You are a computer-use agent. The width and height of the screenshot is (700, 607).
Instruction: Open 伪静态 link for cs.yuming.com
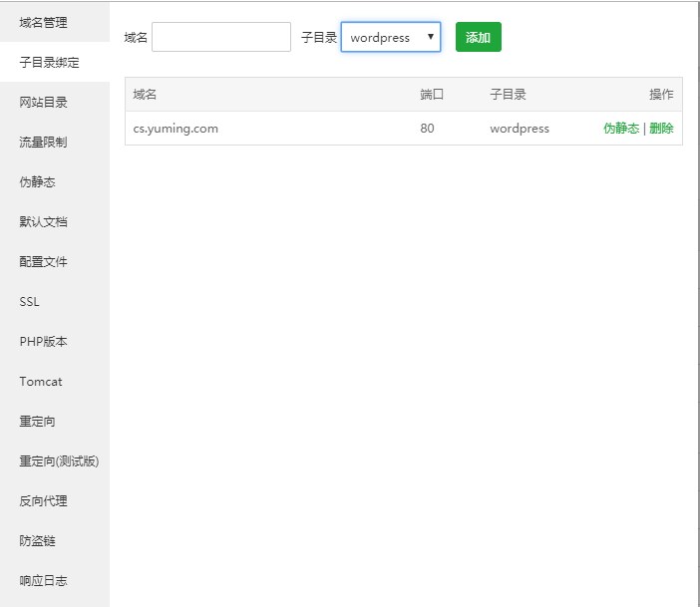621,129
